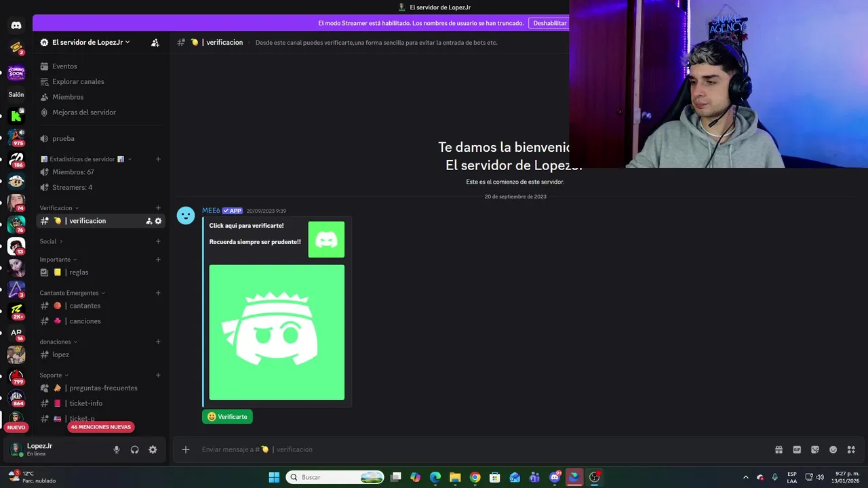Open server icon with 2K+ badge

[16, 311]
